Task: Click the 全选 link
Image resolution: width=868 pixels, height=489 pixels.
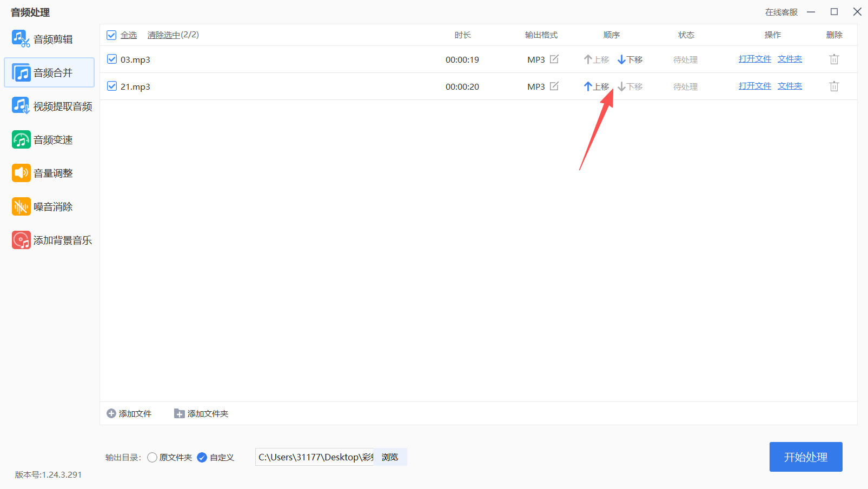Action: click(129, 35)
